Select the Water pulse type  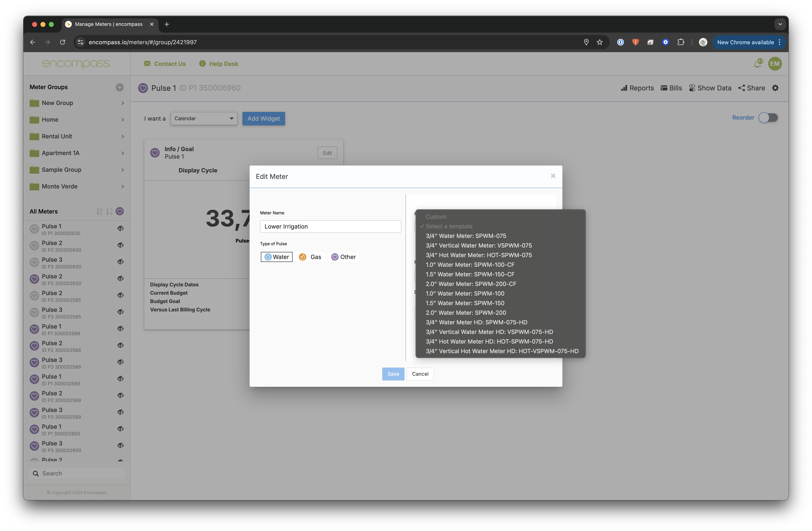(277, 257)
